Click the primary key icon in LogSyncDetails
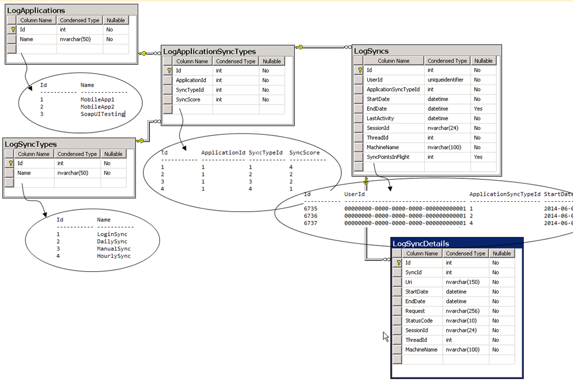Image resolution: width=573 pixels, height=392 pixels. tap(398, 263)
